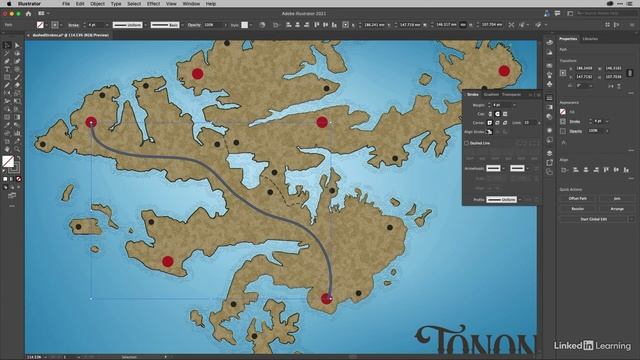Image resolution: width=640 pixels, height=360 pixels.
Task: Expand the Start Global Edit options arrow
Action: point(631,219)
